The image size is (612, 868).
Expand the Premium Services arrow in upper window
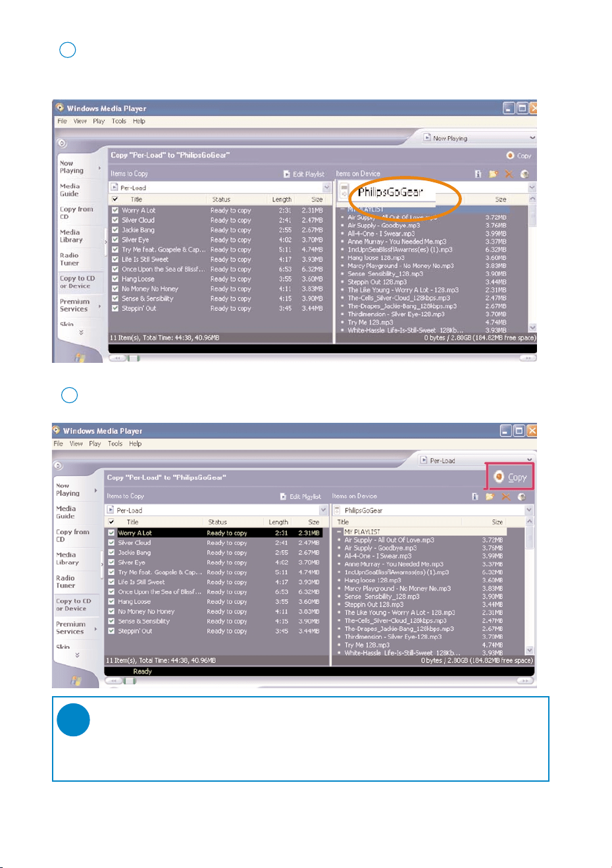coord(99,306)
